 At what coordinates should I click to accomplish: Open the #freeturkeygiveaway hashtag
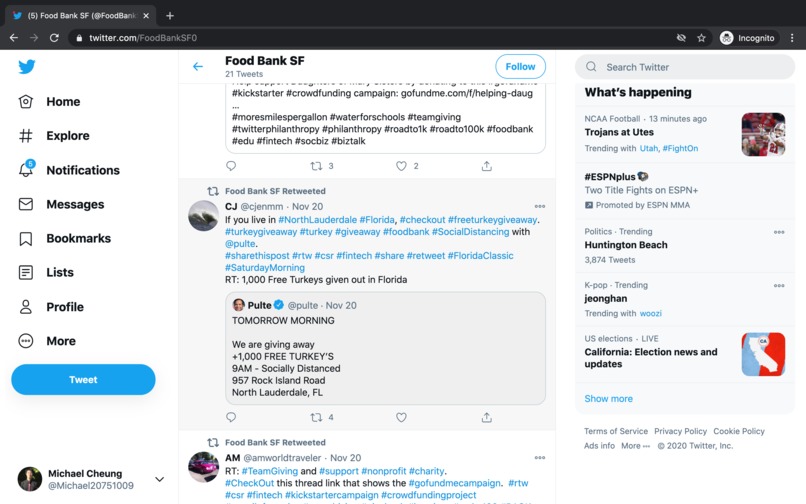(492, 220)
